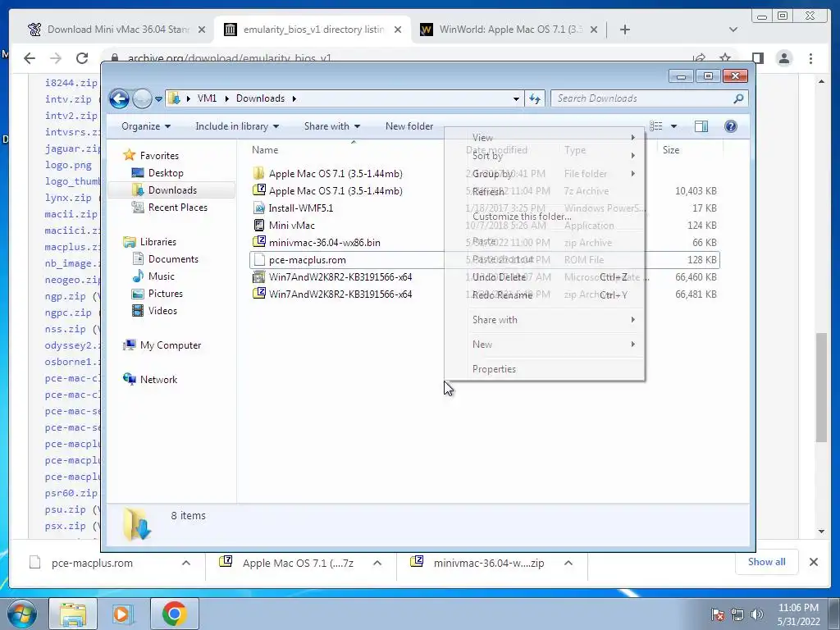Viewport: 840px width, 630px height.
Task: Select the Win7AndW2K8R2 zip archive icon
Action: [259, 294]
